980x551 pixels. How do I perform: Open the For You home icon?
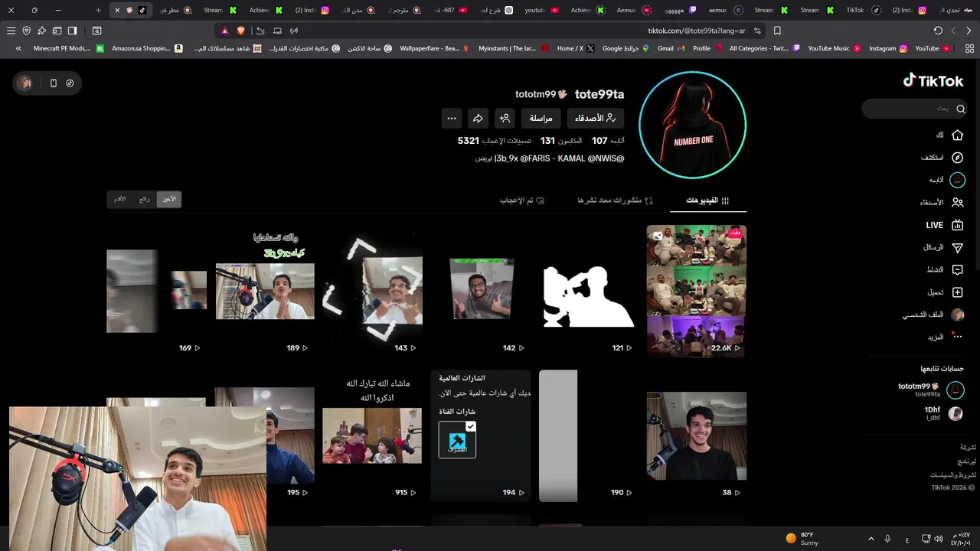(x=957, y=135)
